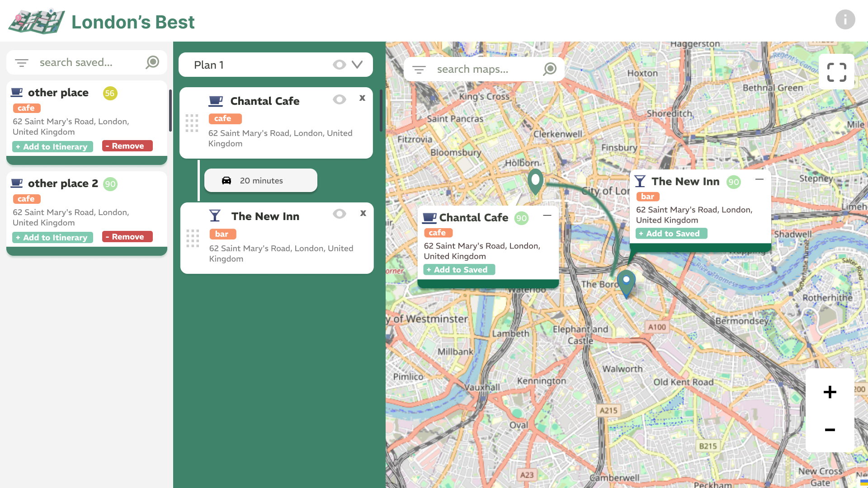Click the filter icon in the saved search bar
The height and width of the screenshot is (488, 868).
21,63
